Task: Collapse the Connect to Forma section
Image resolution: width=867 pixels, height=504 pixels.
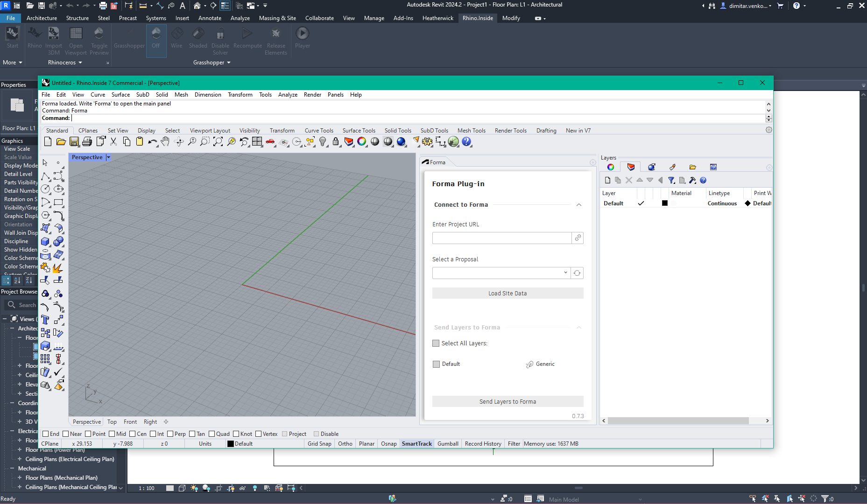Action: (579, 205)
